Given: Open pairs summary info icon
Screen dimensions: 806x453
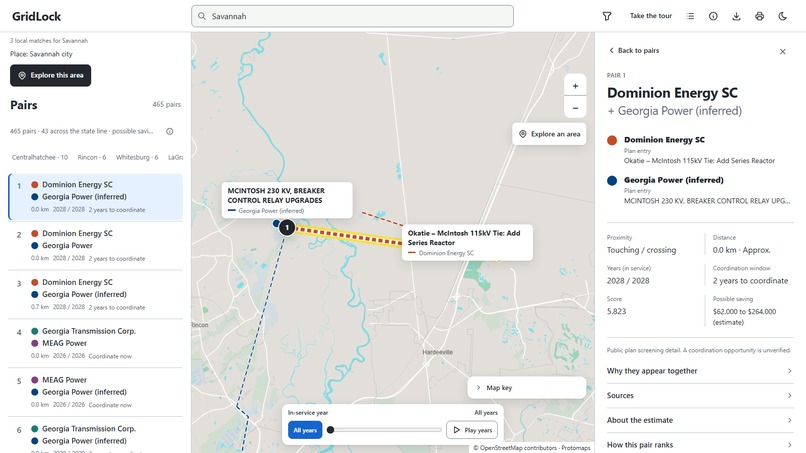Looking at the screenshot, I should point(170,132).
